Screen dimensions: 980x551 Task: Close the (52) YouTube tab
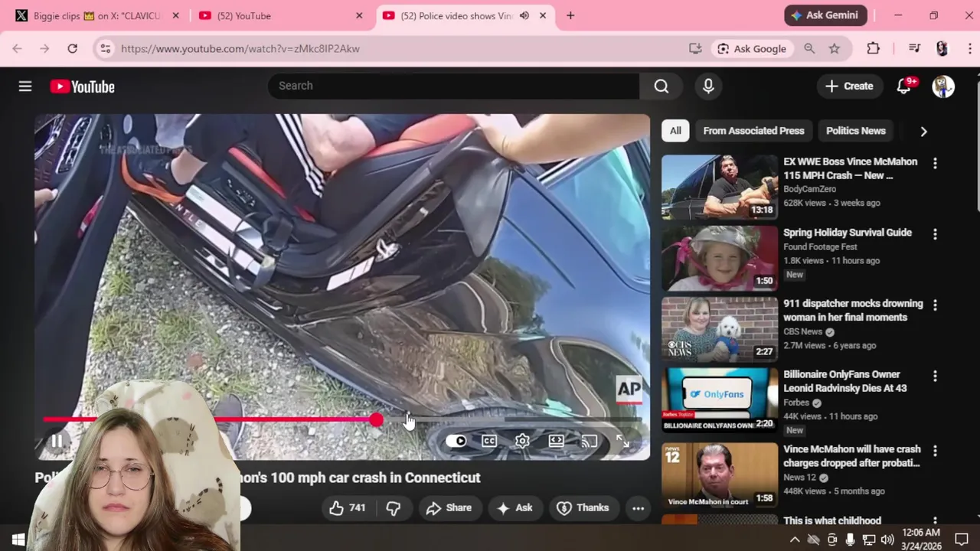pyautogui.click(x=359, y=15)
